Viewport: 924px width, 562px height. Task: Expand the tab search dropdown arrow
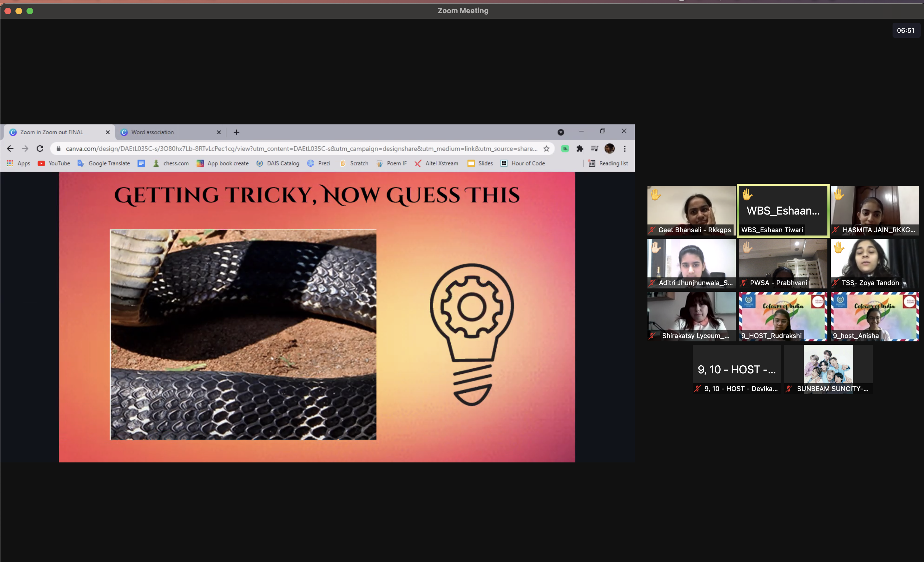[561, 132]
